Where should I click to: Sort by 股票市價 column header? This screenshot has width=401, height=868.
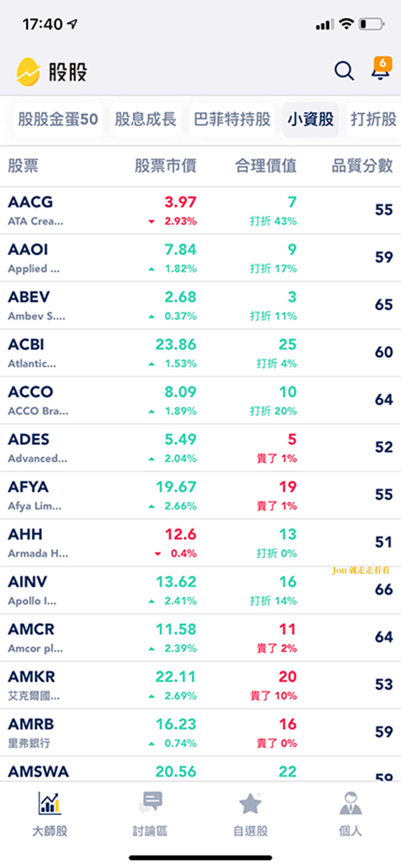coord(165,166)
